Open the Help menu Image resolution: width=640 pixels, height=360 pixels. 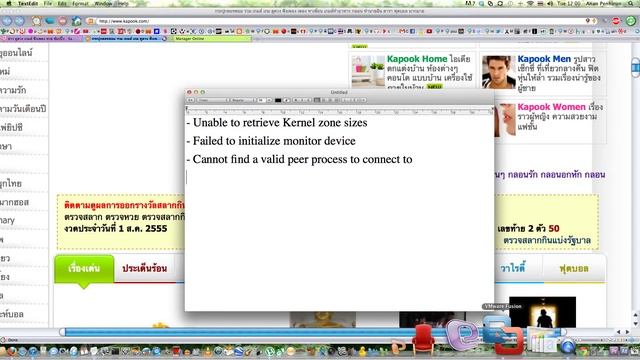coord(122,3)
